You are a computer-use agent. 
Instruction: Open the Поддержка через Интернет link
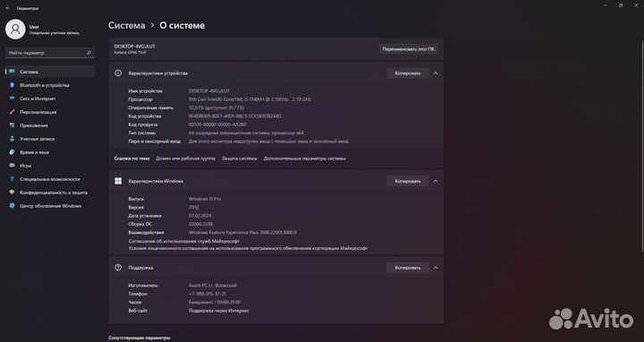218,311
